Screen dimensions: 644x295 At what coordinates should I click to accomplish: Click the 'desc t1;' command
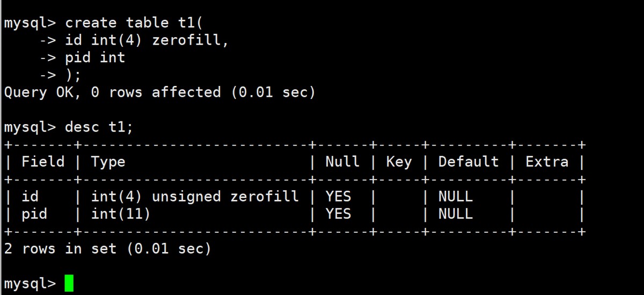[x=99, y=127]
